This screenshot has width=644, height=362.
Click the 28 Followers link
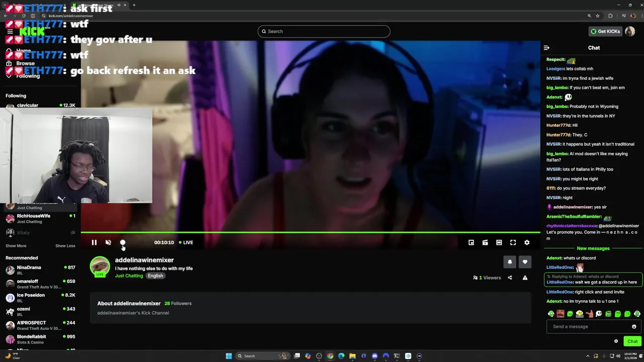(x=178, y=303)
